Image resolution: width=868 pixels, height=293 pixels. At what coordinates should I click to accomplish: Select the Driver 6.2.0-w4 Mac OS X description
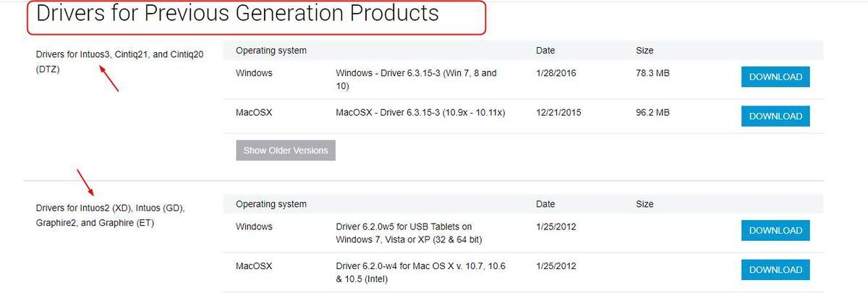[x=421, y=272]
